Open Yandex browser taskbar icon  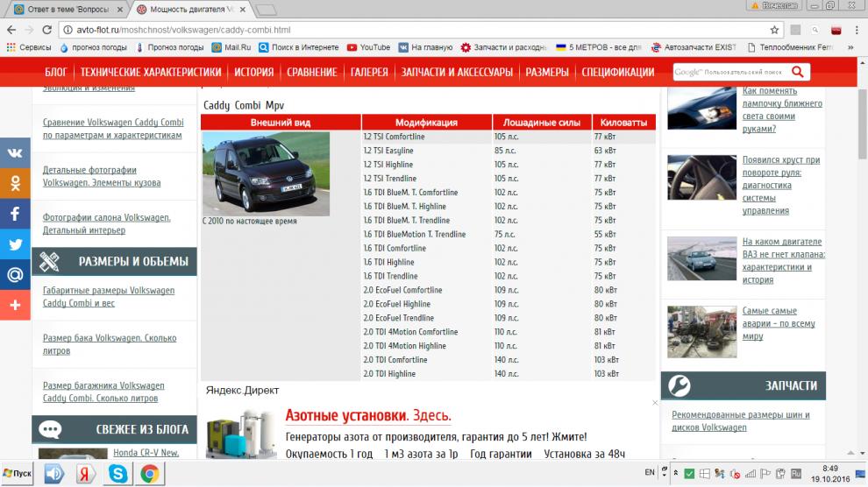click(x=85, y=474)
